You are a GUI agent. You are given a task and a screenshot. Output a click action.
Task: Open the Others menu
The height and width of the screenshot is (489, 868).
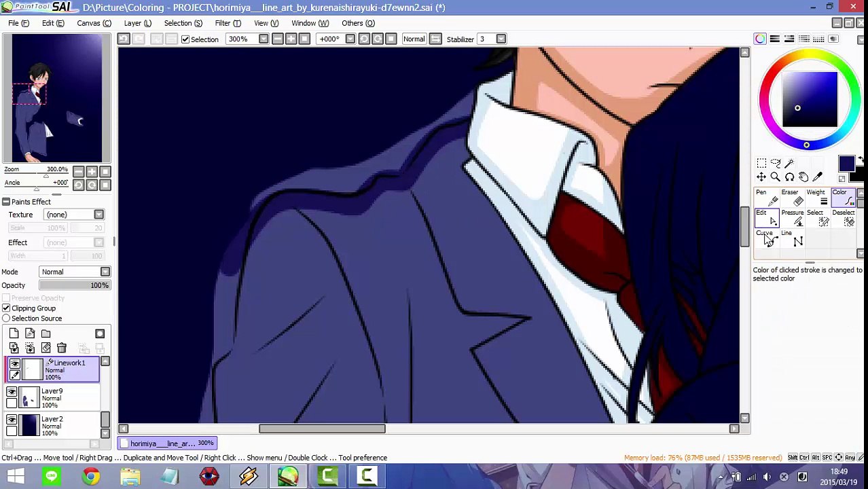[x=358, y=23]
